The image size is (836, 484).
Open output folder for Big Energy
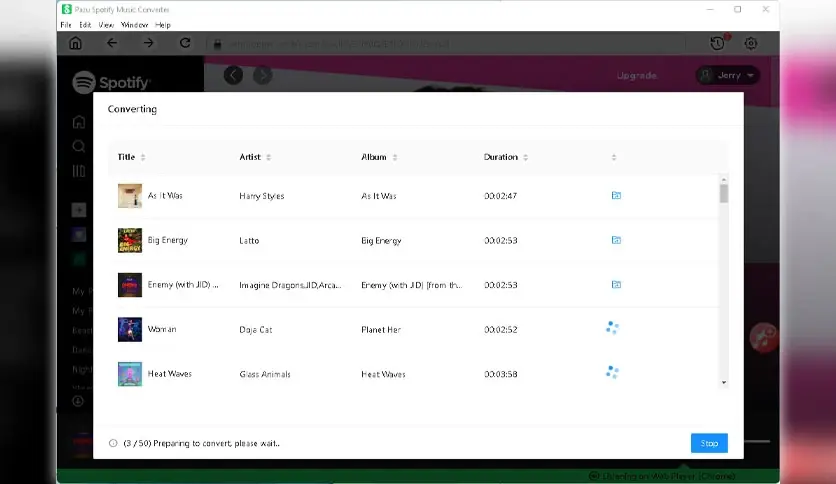616,240
